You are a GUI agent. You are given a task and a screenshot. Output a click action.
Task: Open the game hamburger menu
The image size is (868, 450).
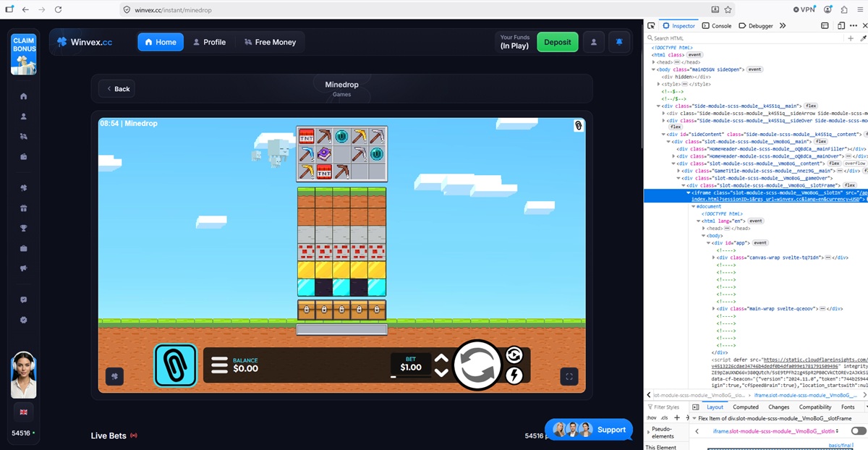(x=219, y=365)
